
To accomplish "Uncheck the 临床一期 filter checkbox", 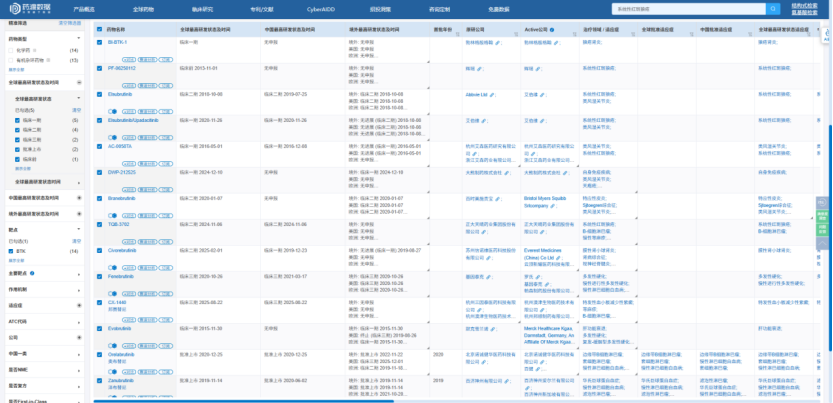I will (x=17, y=120).
